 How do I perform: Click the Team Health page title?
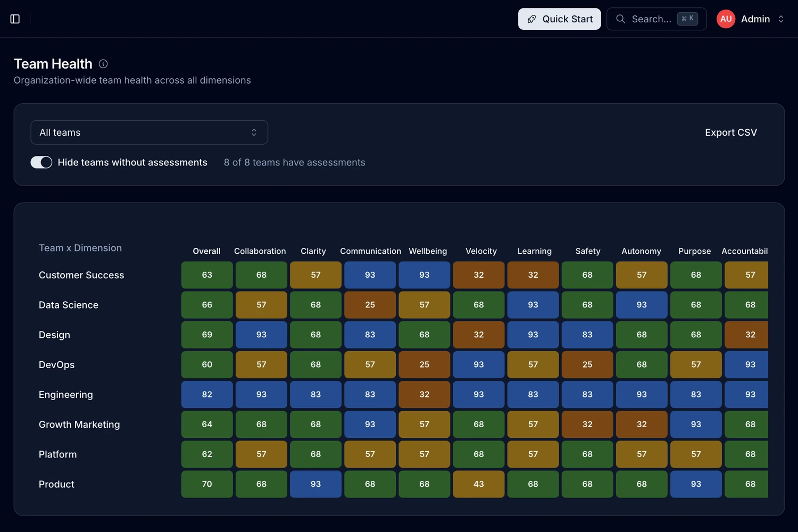(x=53, y=64)
